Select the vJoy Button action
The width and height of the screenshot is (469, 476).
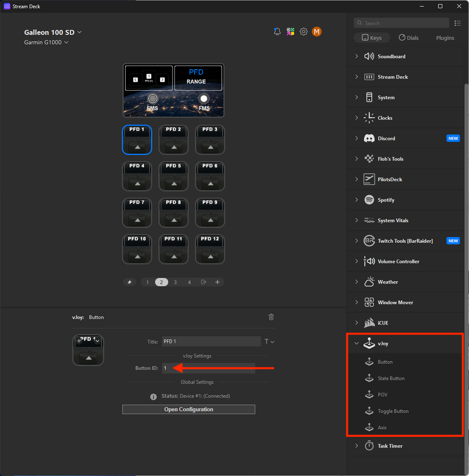coord(385,362)
